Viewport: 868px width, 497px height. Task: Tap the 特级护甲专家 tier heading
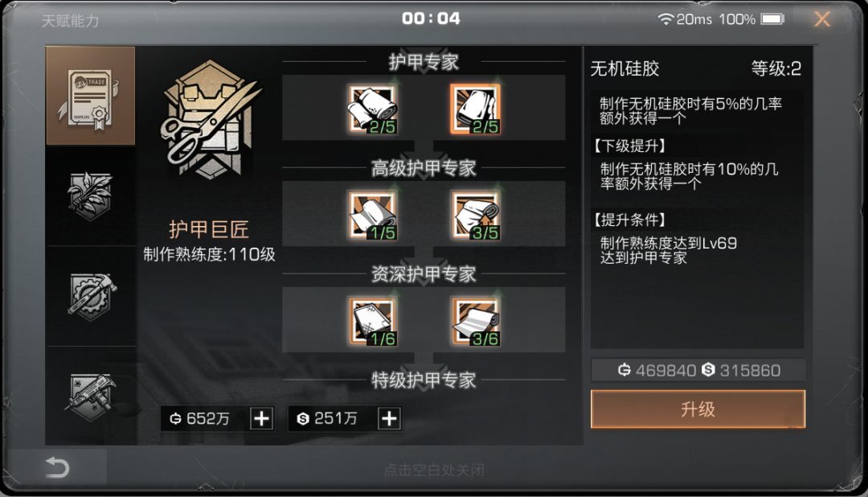[424, 380]
